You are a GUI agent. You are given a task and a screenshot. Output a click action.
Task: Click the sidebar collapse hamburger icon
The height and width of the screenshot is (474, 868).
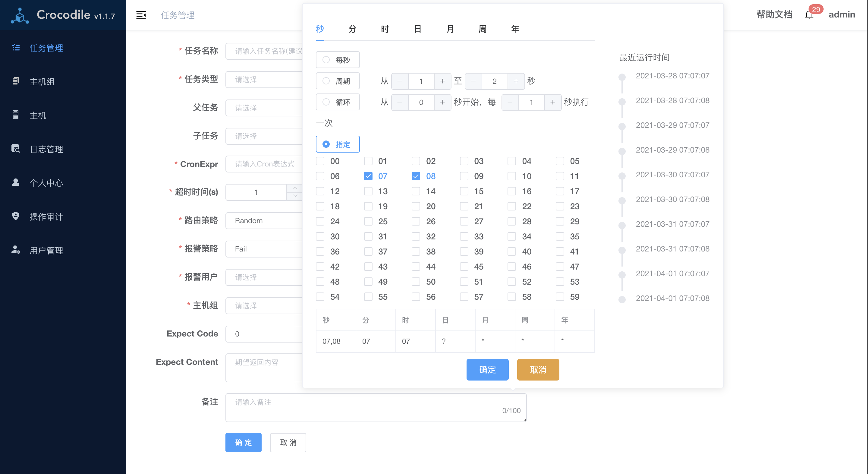click(141, 15)
